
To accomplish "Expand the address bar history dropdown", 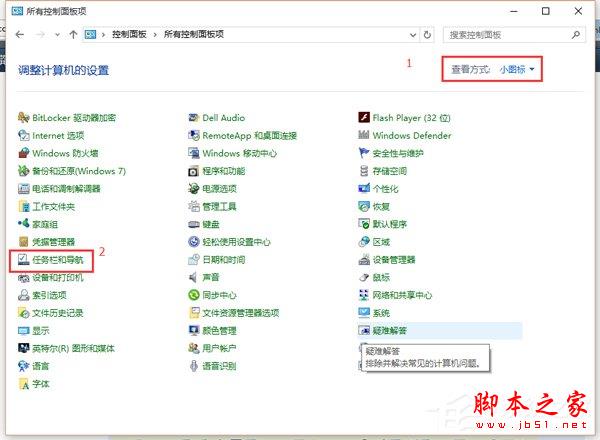I will (x=413, y=35).
